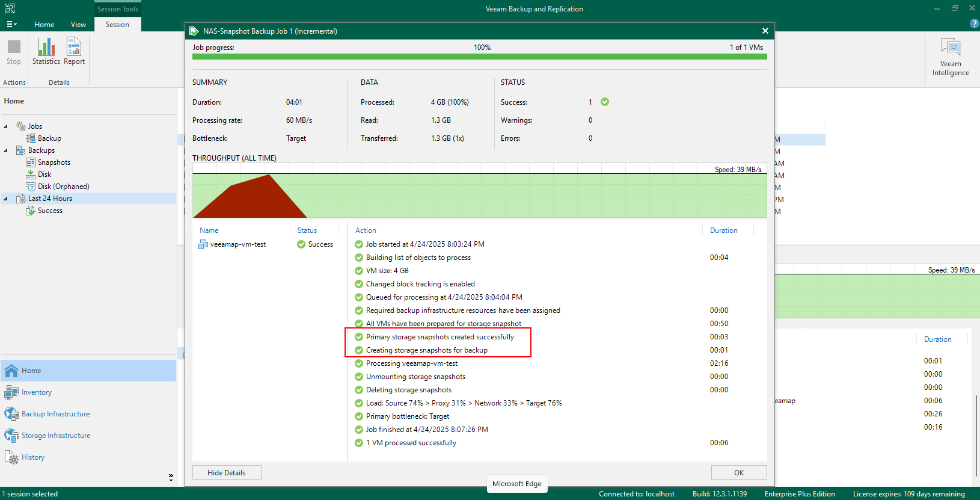This screenshot has height=500, width=980.
Task: Switch to the View ribbon tab
Action: click(x=78, y=25)
